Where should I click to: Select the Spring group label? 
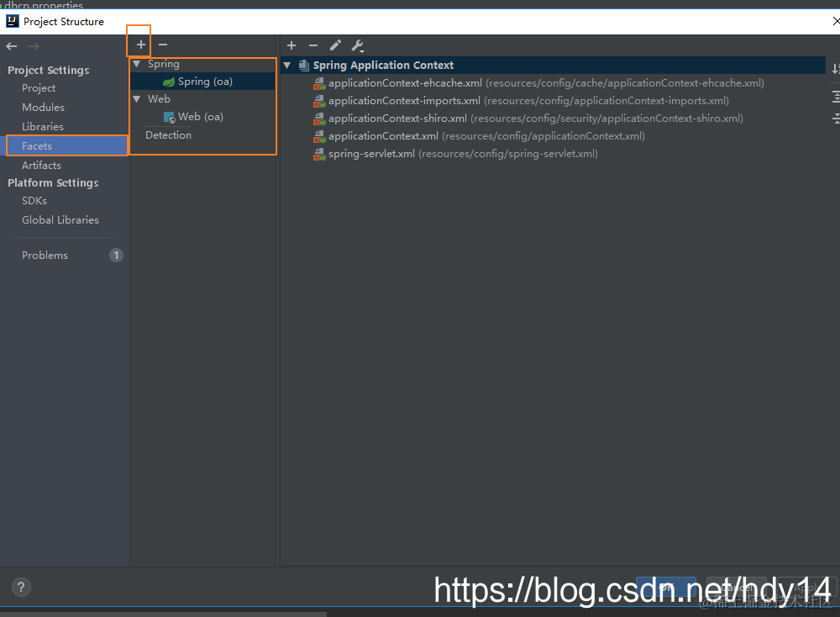point(164,64)
